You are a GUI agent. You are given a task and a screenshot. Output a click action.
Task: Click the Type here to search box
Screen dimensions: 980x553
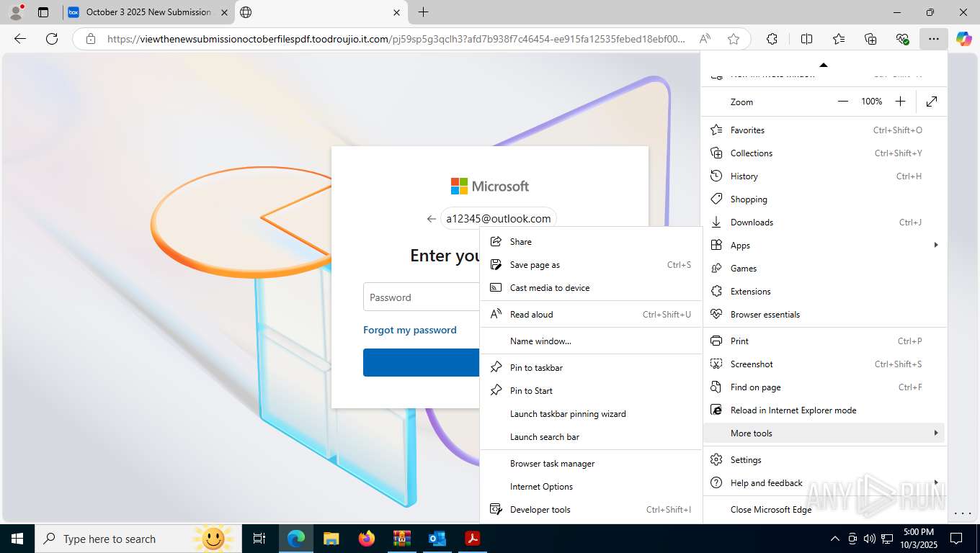[138, 539]
